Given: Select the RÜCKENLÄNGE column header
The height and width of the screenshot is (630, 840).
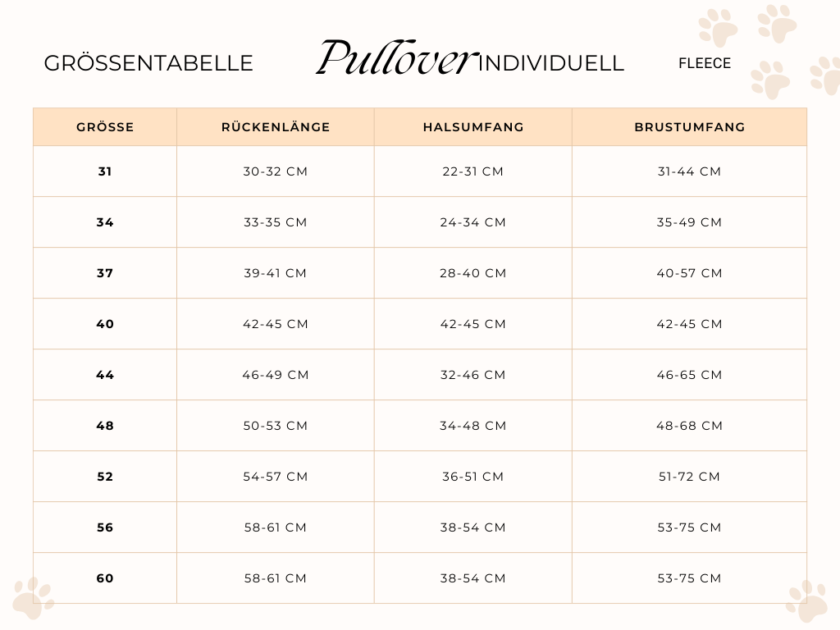Looking at the screenshot, I should click(x=276, y=127).
